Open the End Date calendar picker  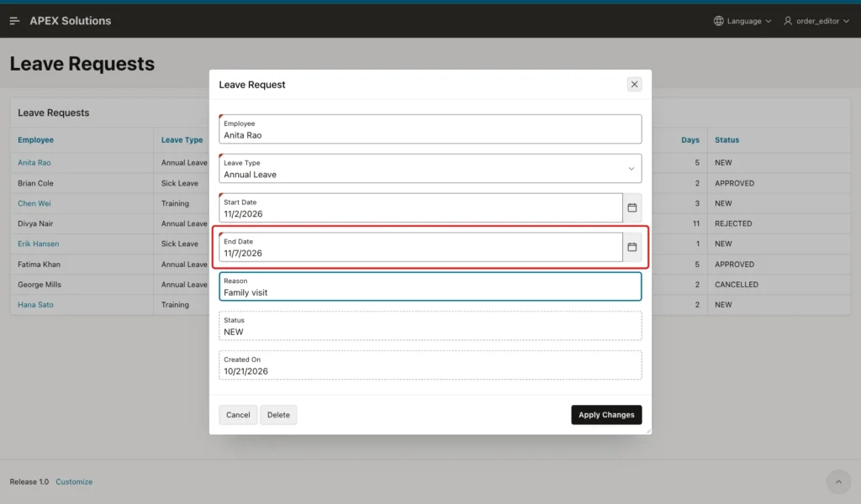(x=632, y=247)
